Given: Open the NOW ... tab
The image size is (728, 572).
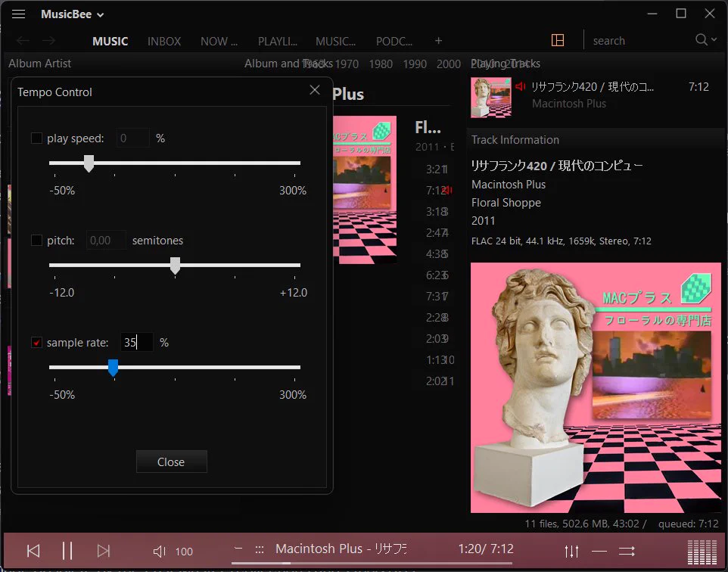Looking at the screenshot, I should point(219,42).
